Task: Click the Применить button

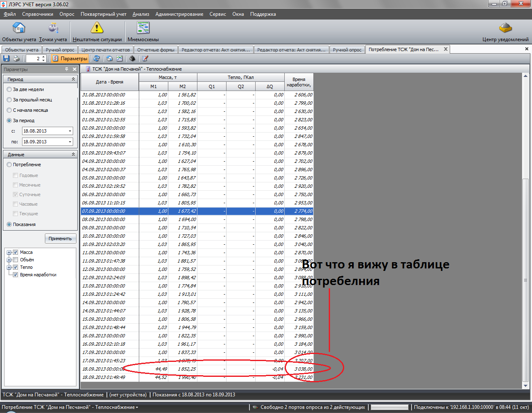Action: tap(60, 238)
